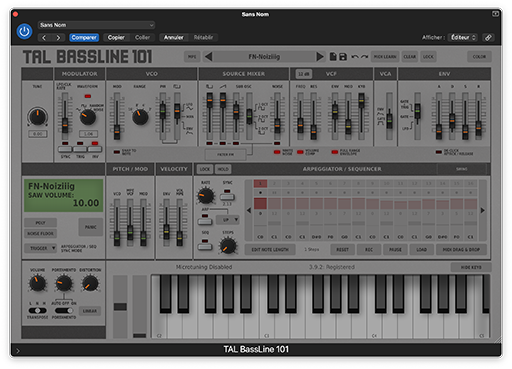
Task: Click the 12 dB filter slope selector
Action: (x=304, y=74)
